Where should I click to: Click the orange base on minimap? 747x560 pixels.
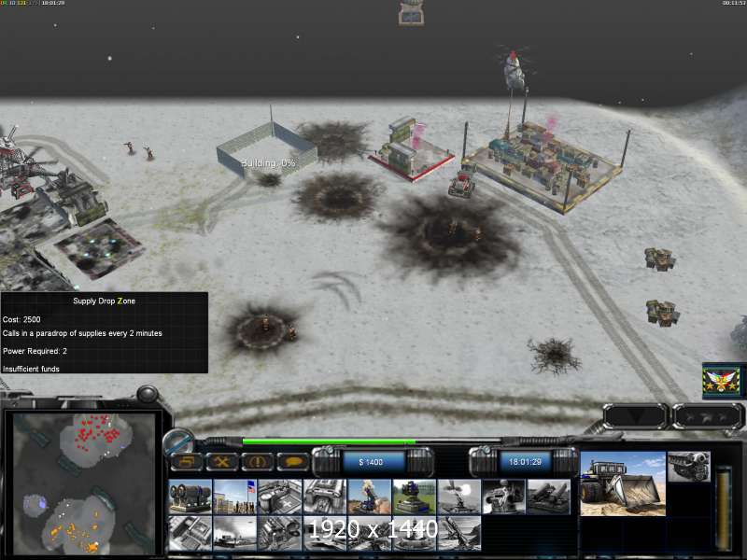pos(77,531)
